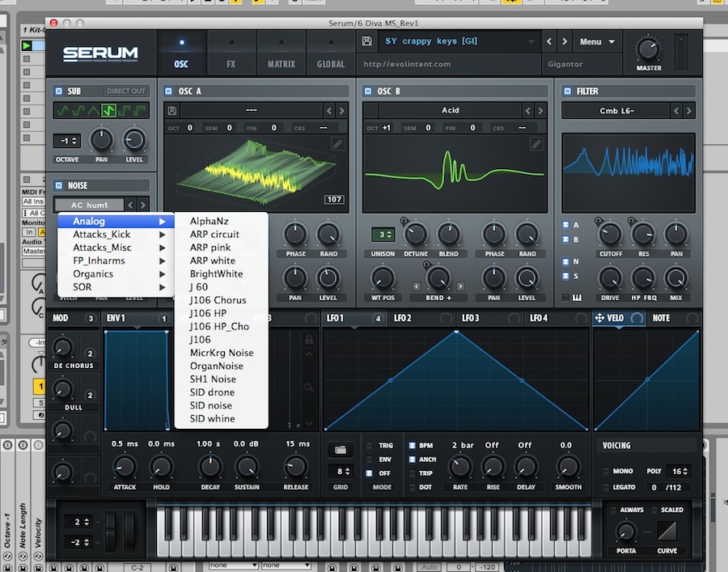Toggle LFO TRIG mode checkbox
This screenshot has height=572, width=728.
369,445
